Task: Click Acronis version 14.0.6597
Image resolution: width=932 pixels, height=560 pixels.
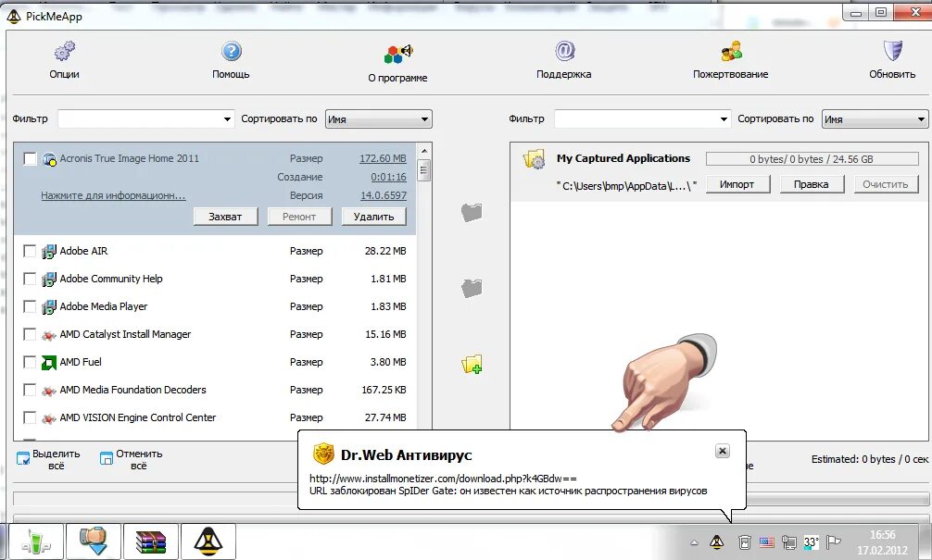Action: coord(384,195)
